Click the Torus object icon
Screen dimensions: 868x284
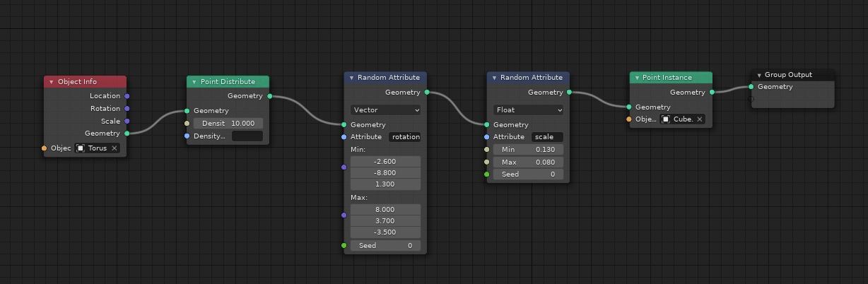coord(81,148)
